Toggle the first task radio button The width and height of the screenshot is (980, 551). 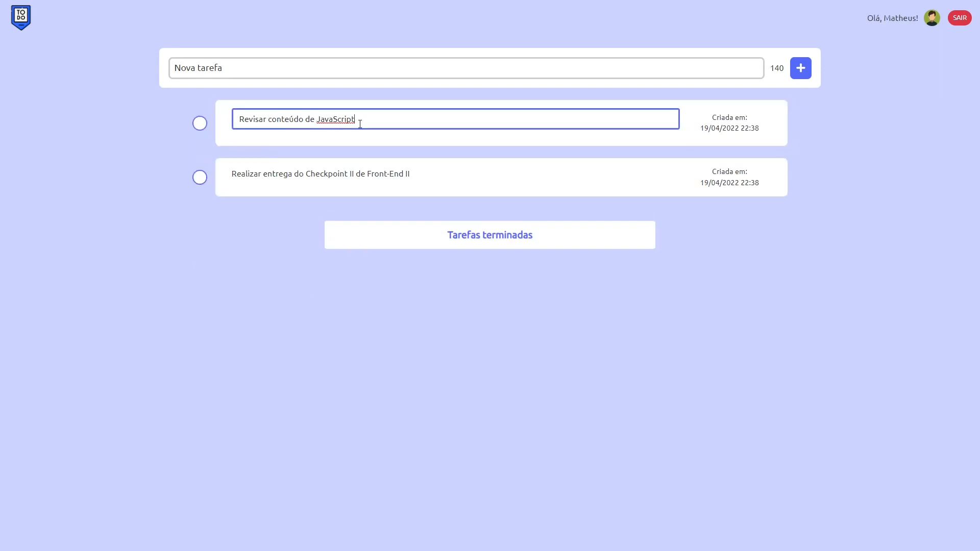point(199,123)
